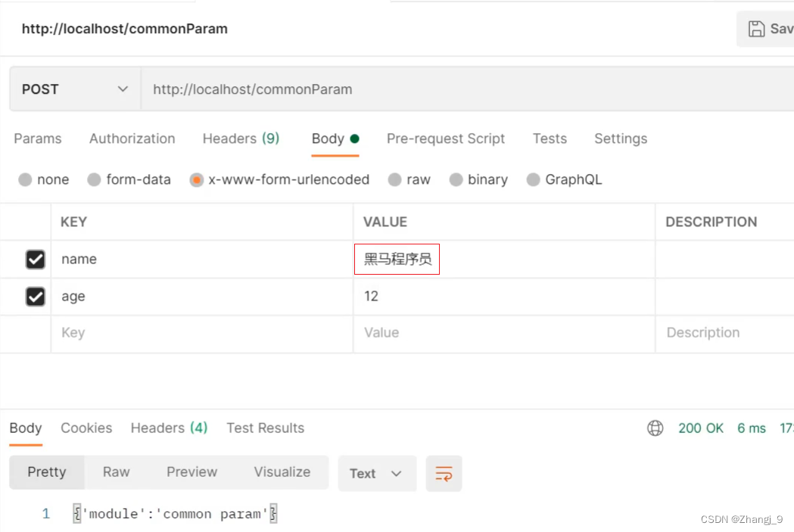Toggle the line wrap icon button
The height and width of the screenshot is (532, 794).
[x=444, y=474]
